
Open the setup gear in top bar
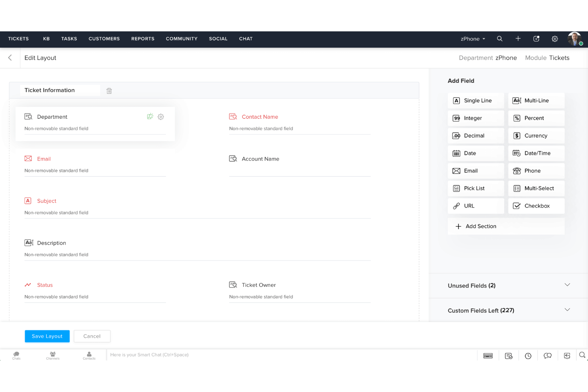click(555, 39)
